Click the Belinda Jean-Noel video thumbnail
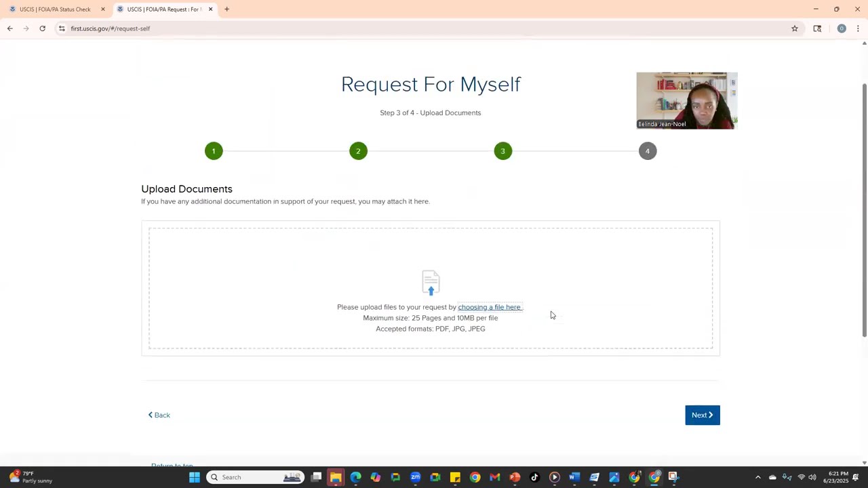The width and height of the screenshot is (868, 488). (x=687, y=100)
